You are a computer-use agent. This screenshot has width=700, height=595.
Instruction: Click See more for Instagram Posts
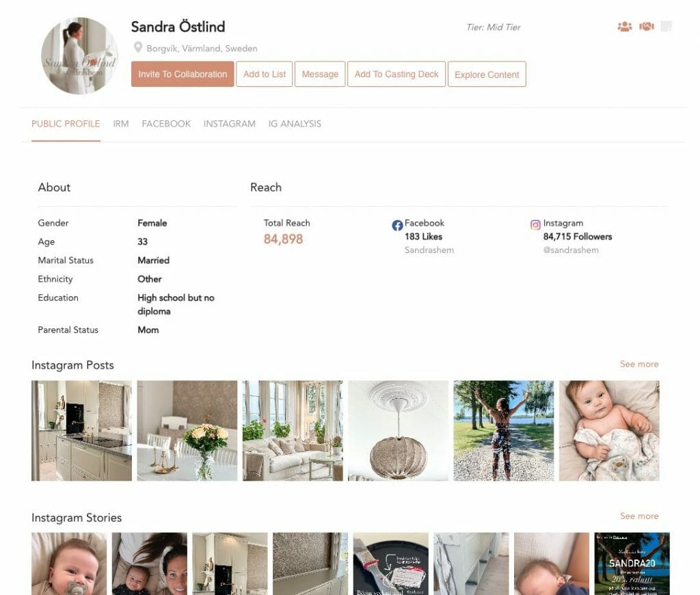639,364
